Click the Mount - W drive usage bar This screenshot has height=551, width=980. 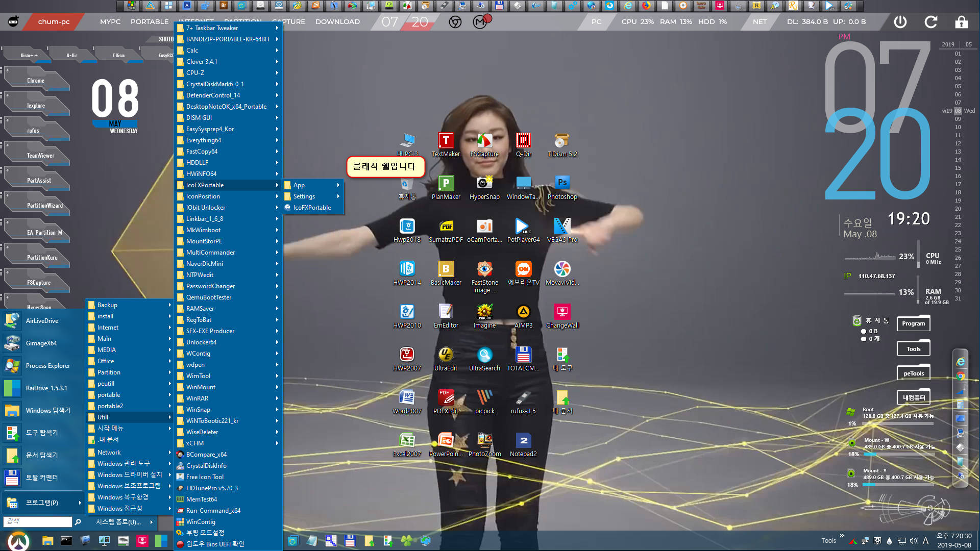point(898,454)
